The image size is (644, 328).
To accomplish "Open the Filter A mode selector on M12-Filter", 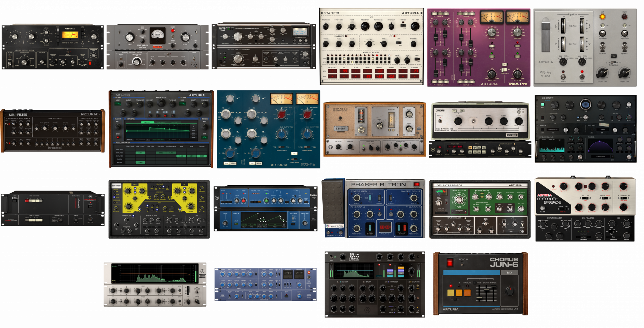I will pyautogui.click(x=118, y=103).
